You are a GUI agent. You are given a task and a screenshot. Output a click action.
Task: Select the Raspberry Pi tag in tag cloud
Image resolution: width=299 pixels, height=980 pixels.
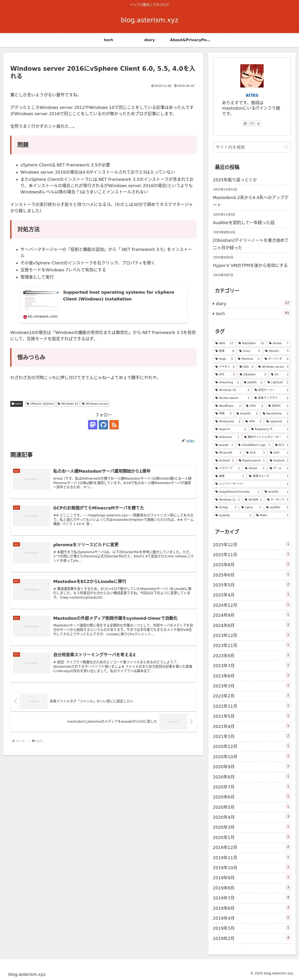(270, 429)
